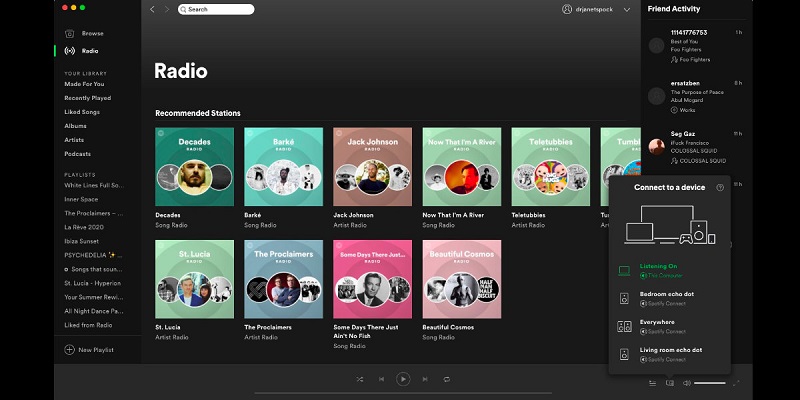The height and width of the screenshot is (400, 800).
Task: Click friend ersatzben in Friend Activity
Action: click(685, 83)
